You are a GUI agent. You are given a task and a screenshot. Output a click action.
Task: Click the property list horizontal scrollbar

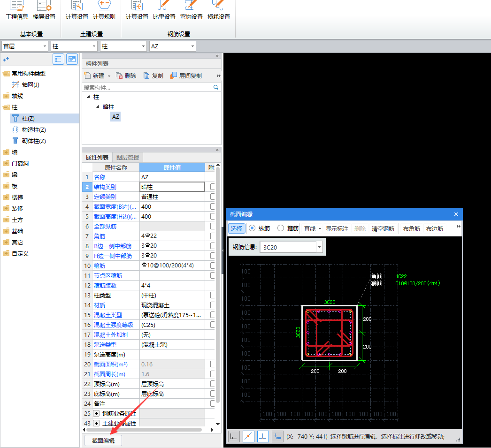144,430
